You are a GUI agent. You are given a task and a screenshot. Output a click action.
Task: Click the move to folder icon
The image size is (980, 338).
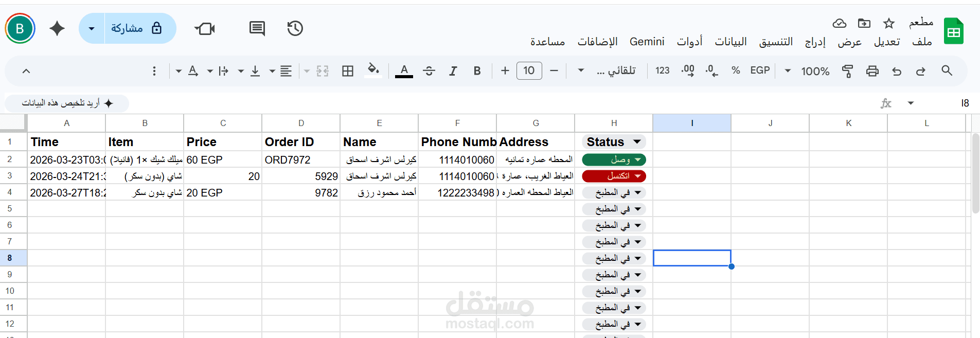(x=864, y=23)
